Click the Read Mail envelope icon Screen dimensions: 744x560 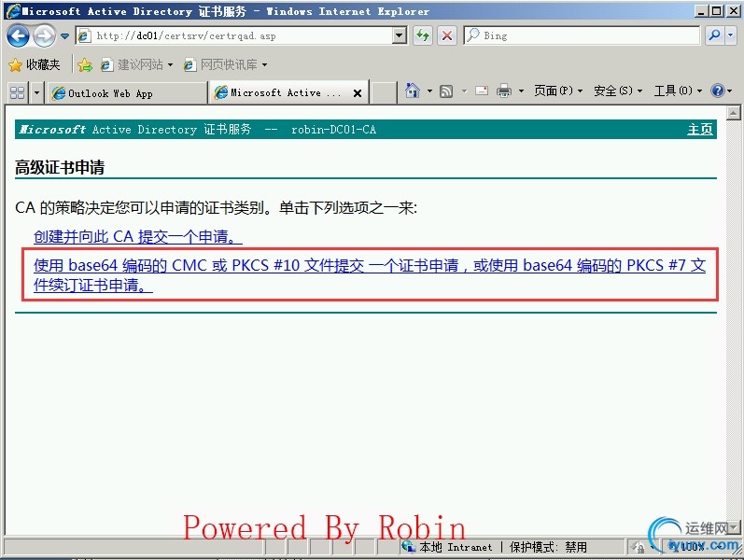[482, 91]
